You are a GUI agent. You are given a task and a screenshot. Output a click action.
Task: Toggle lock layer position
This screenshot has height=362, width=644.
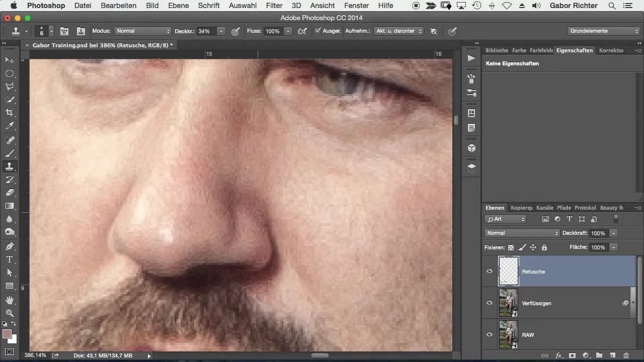coord(533,247)
